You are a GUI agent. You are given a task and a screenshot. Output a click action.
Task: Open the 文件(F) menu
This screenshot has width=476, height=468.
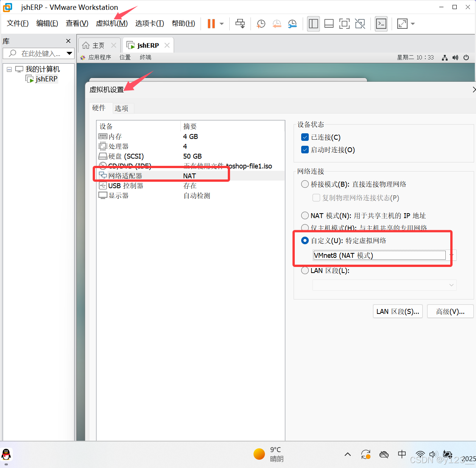[18, 23]
